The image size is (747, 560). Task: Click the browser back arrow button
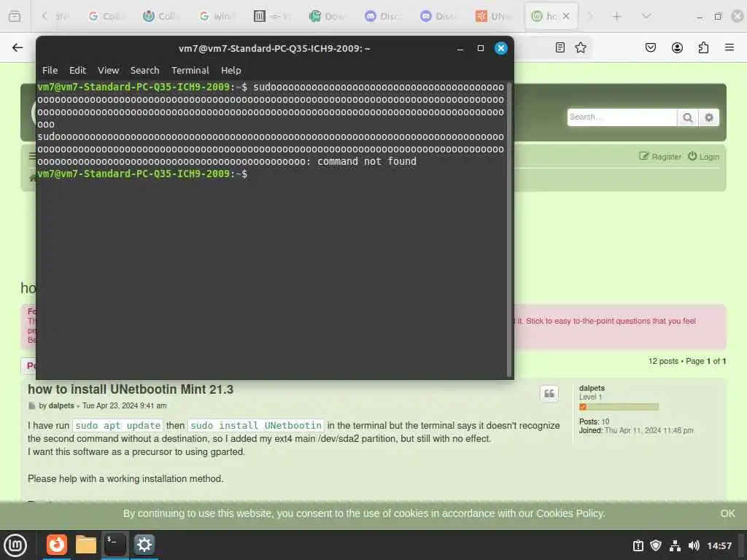coord(18,47)
